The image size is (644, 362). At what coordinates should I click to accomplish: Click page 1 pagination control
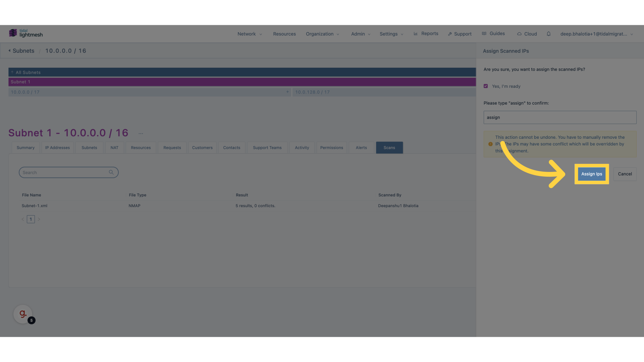tap(31, 219)
